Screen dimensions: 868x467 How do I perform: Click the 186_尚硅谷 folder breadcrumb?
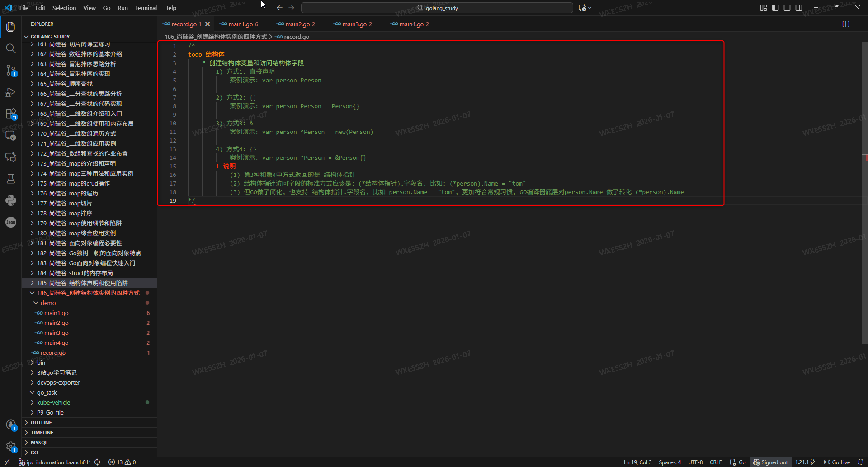[216, 37]
